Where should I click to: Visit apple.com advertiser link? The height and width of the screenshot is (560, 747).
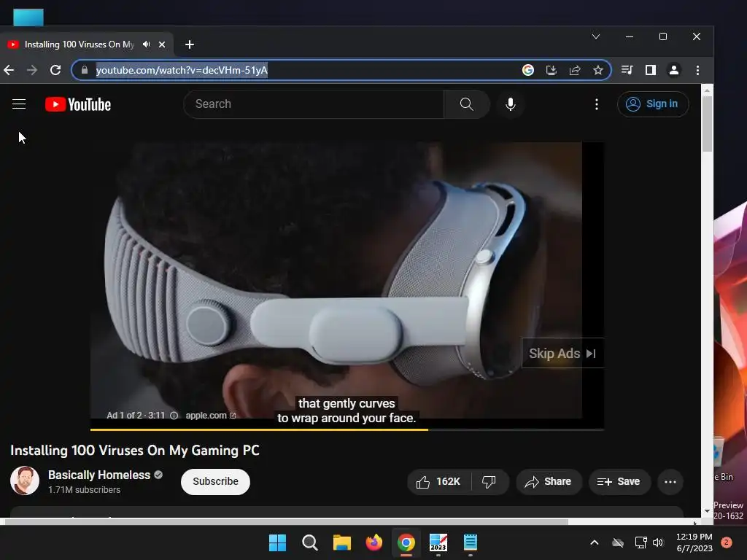coord(211,415)
